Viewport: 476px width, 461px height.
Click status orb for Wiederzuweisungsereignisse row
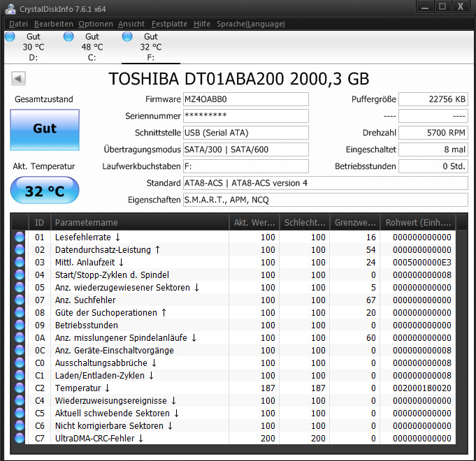(20, 401)
